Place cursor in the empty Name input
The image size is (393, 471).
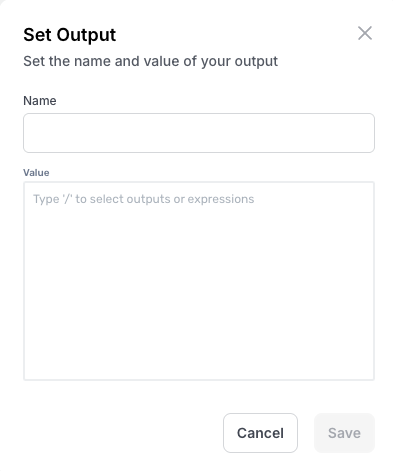pyautogui.click(x=199, y=133)
